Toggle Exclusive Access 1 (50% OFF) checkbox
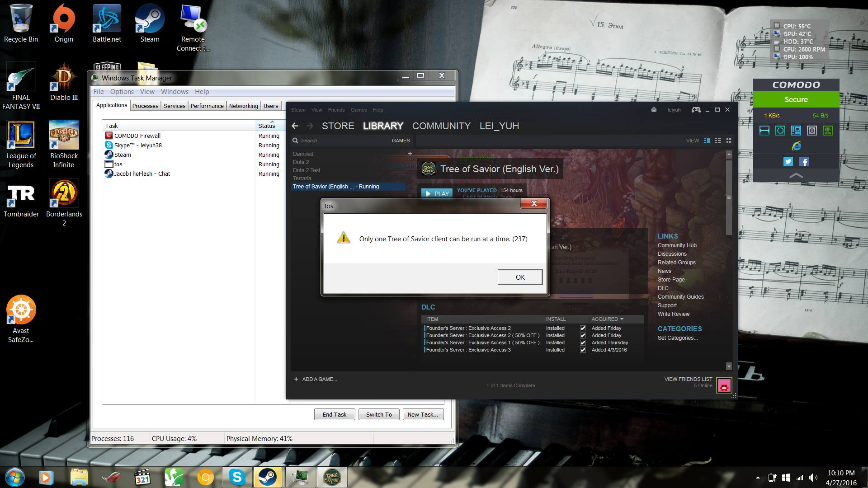The width and height of the screenshot is (868, 488). pyautogui.click(x=583, y=343)
